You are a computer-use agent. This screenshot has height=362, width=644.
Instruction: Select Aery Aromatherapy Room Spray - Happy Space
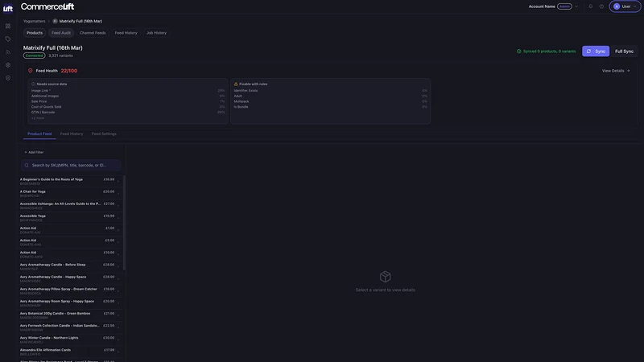70,303
